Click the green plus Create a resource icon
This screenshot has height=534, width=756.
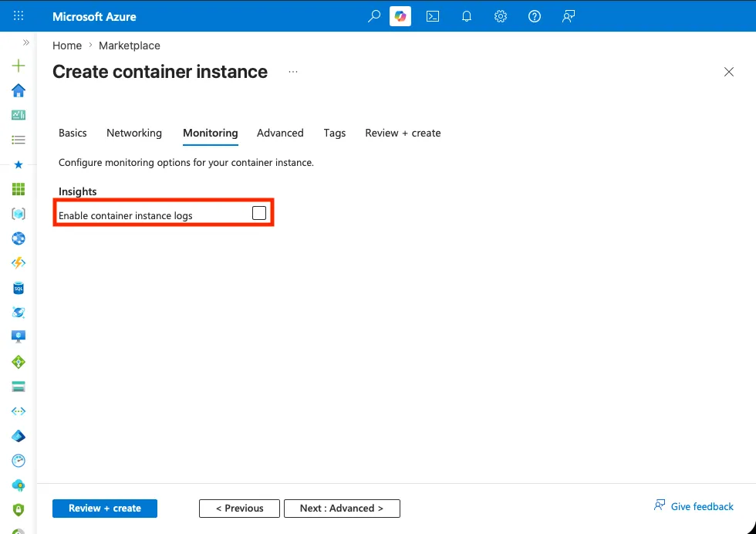[x=19, y=66]
